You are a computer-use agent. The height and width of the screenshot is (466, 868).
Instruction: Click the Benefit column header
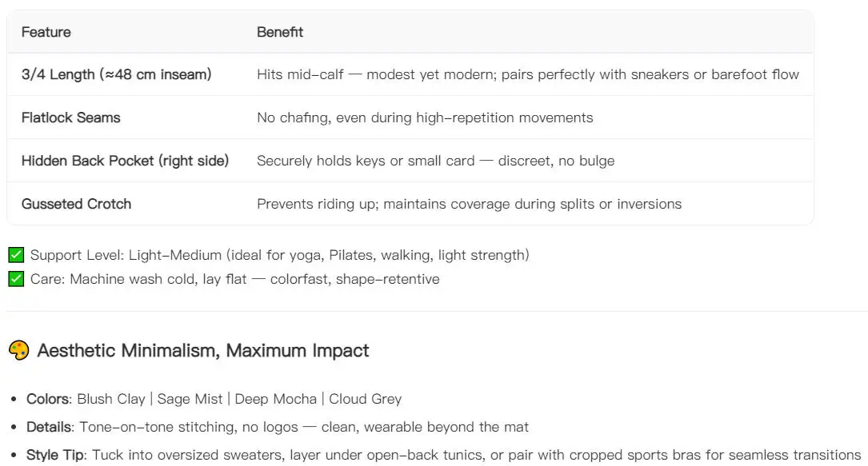coord(279,32)
